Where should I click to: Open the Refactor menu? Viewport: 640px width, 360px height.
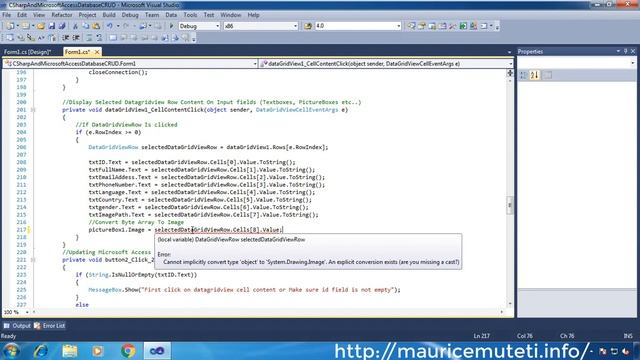point(62,15)
